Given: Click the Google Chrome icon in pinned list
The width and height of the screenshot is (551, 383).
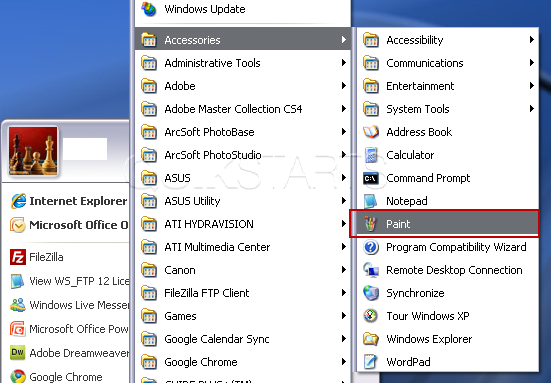Looking at the screenshot, I should 18,376.
